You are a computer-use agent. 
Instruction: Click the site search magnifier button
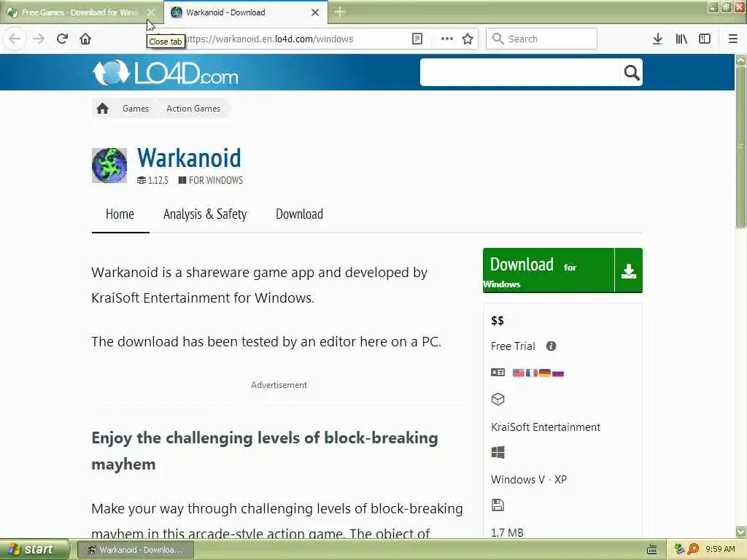[x=631, y=72]
